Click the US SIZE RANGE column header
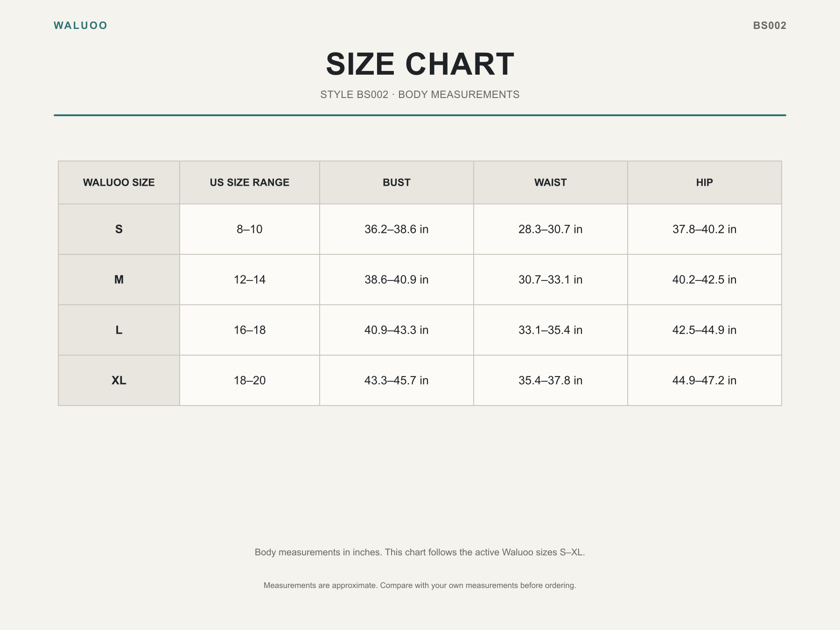 coord(250,182)
